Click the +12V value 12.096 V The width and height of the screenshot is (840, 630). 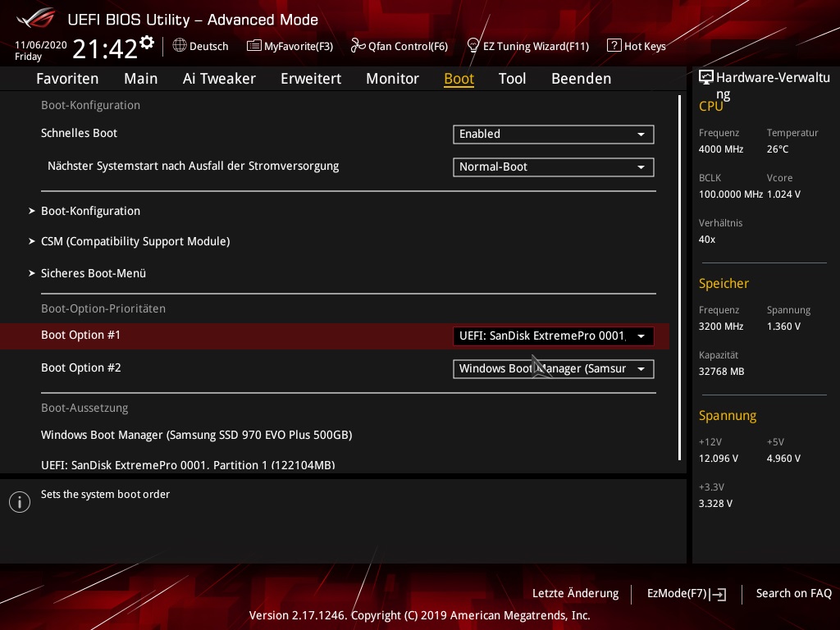click(719, 459)
